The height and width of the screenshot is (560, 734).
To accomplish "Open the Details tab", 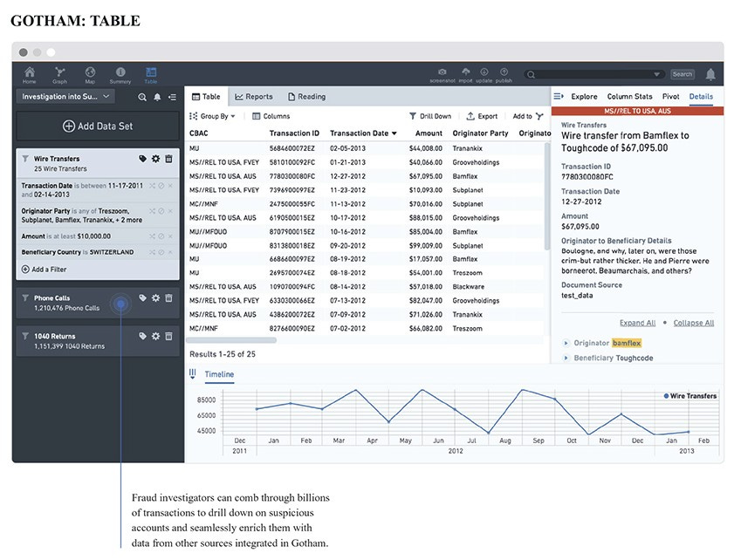I will tap(701, 96).
